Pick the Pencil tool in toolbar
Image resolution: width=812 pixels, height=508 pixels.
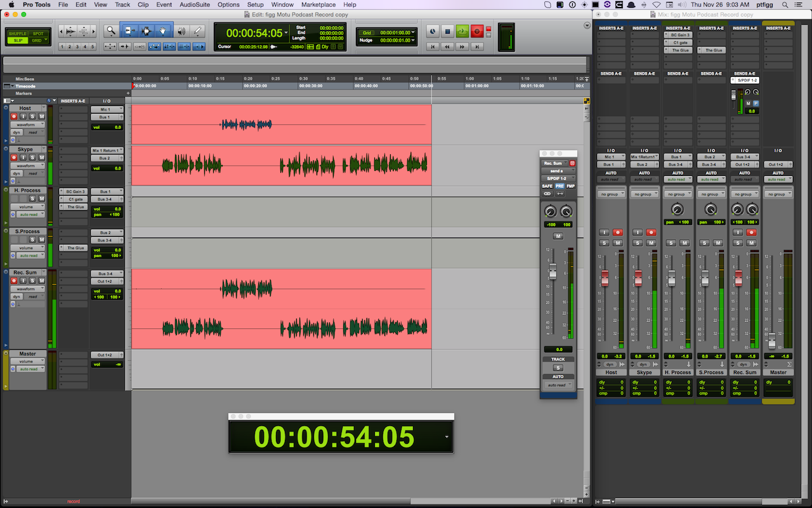pos(198,30)
